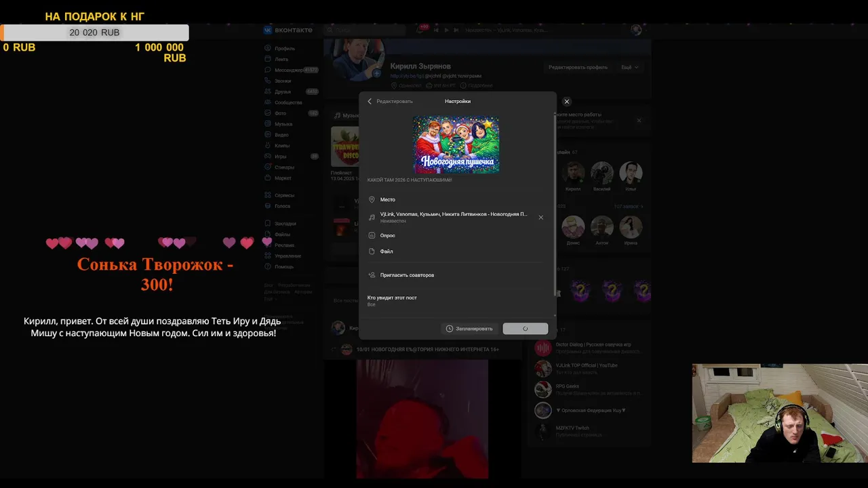The image size is (868, 488).
Task: Play the header music player track
Action: coord(446,30)
